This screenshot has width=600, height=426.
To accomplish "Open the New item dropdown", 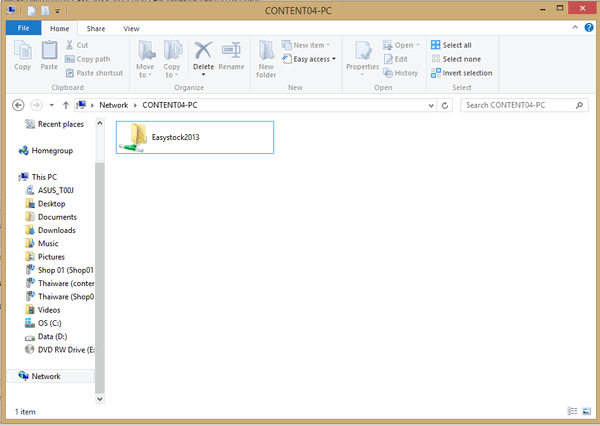I will [306, 45].
